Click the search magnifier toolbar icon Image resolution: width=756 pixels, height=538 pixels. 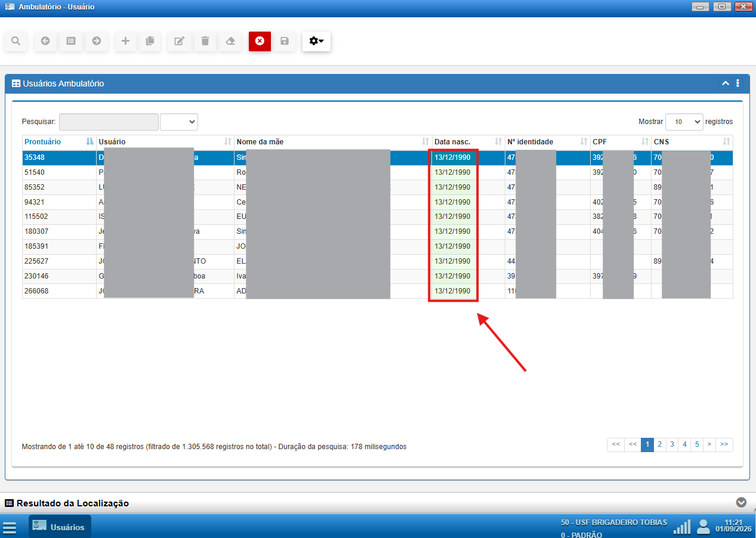click(x=16, y=41)
